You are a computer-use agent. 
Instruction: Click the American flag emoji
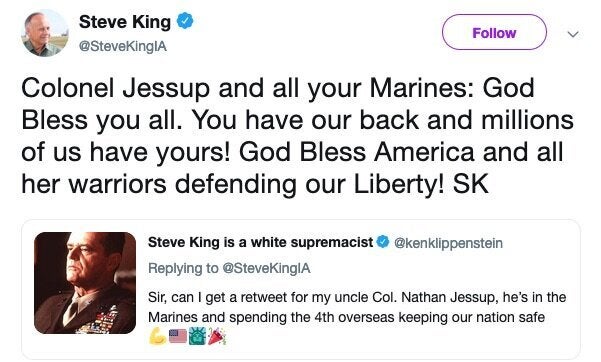(x=178, y=336)
